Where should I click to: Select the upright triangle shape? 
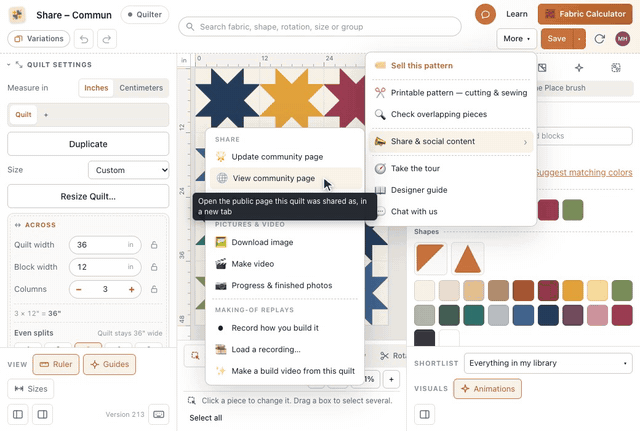[x=467, y=258]
